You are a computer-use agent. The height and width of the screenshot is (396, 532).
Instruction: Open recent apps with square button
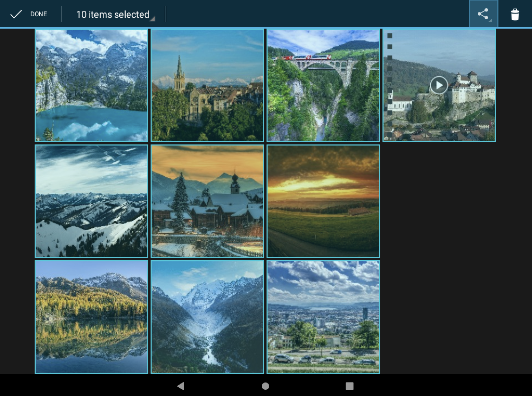coord(349,386)
